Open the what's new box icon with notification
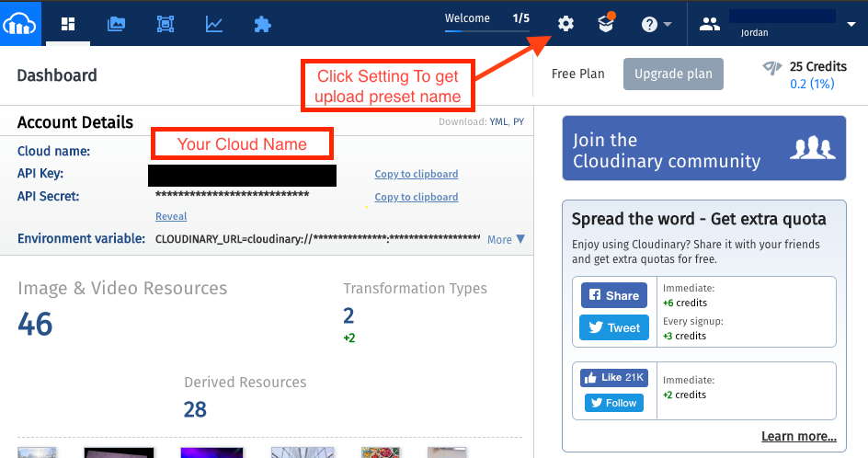Image resolution: width=868 pixels, height=458 pixels. (x=607, y=23)
